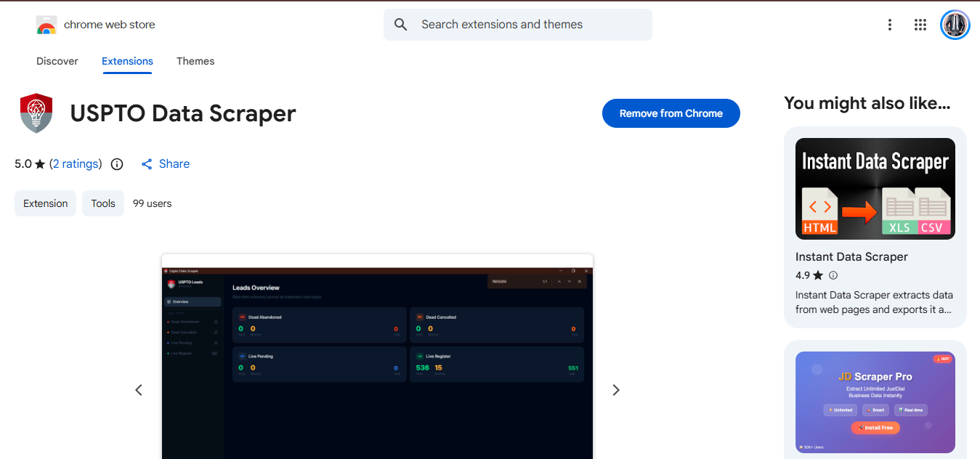Click the 5.0 star rating value
Screen dimensions: 980x459
pyautogui.click(x=23, y=164)
